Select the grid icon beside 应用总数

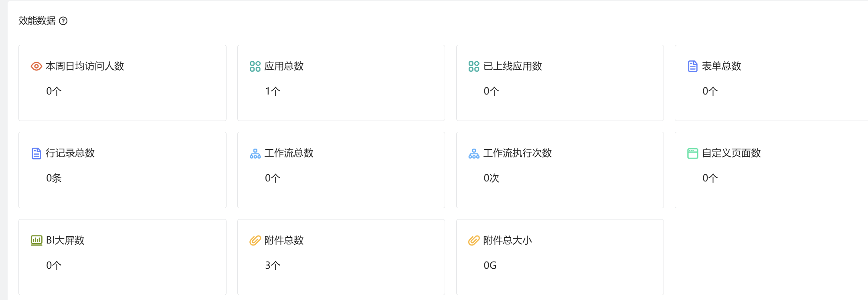tap(254, 66)
